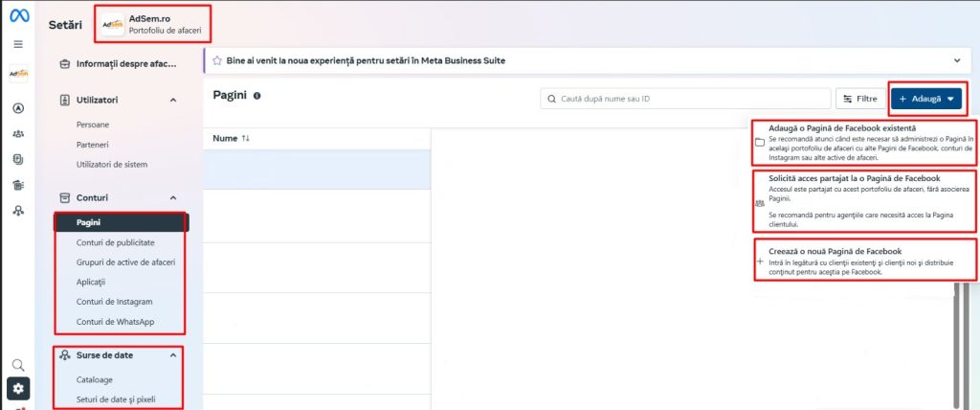Screen dimensions: 980x410
Task: Select Adaugă o Pagină de Facebook existentă
Action: [864, 144]
